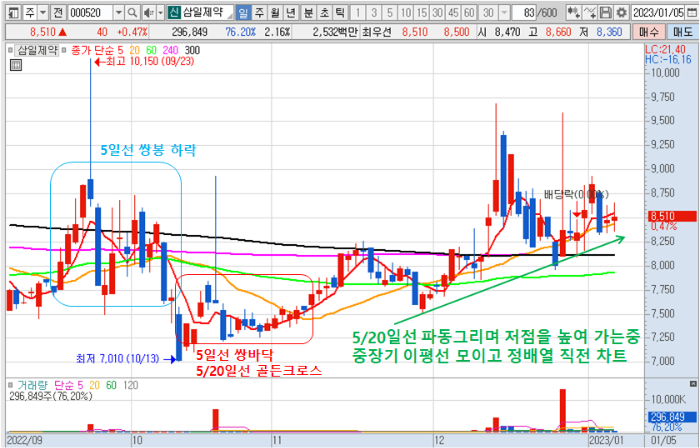700x448 pixels.
Task: Click the blue 296,849 tag on volume axis
Action: coord(672,417)
